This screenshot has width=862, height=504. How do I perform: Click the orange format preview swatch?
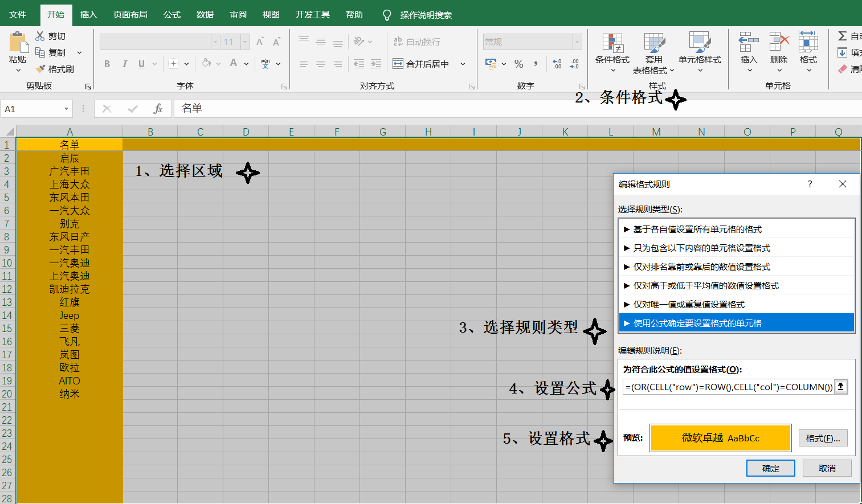click(x=720, y=438)
